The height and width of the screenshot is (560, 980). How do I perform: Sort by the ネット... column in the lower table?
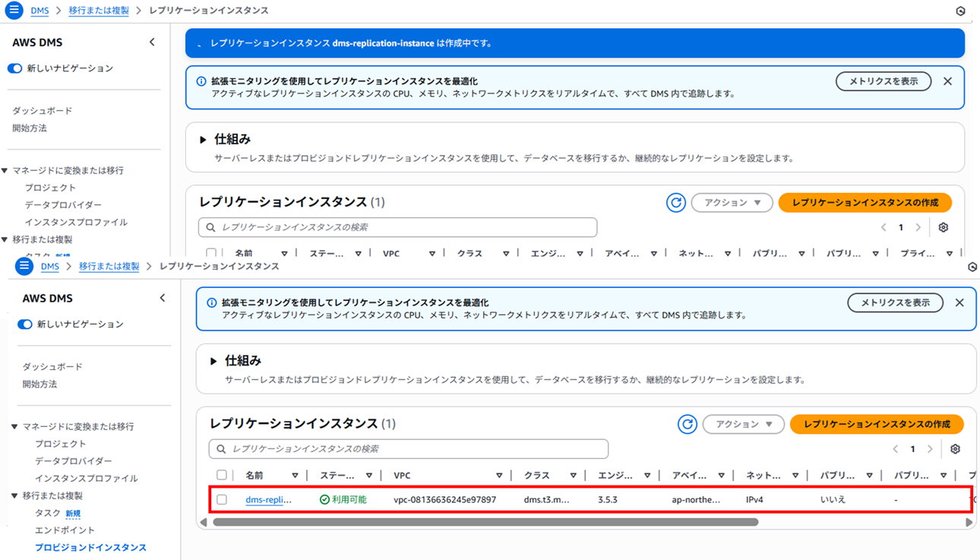tap(795, 476)
